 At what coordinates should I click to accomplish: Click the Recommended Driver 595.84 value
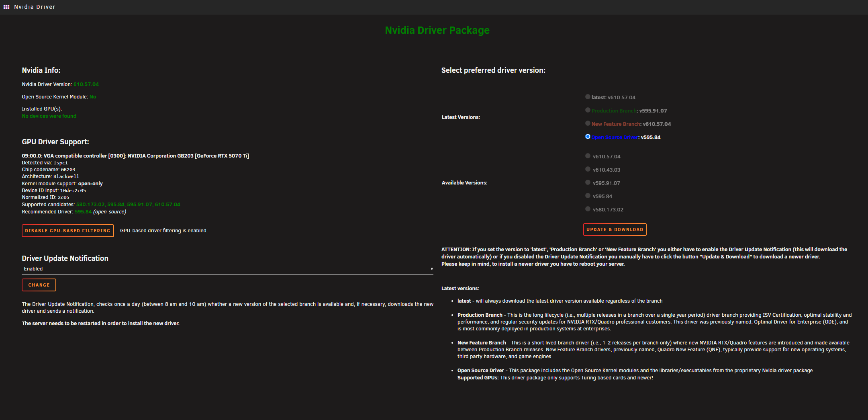[x=83, y=212]
